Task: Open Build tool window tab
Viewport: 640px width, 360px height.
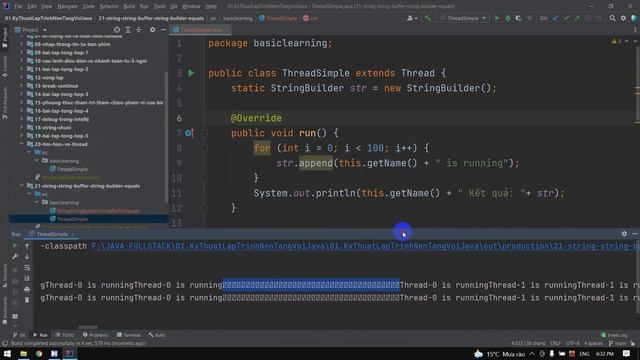Action: click(157, 335)
